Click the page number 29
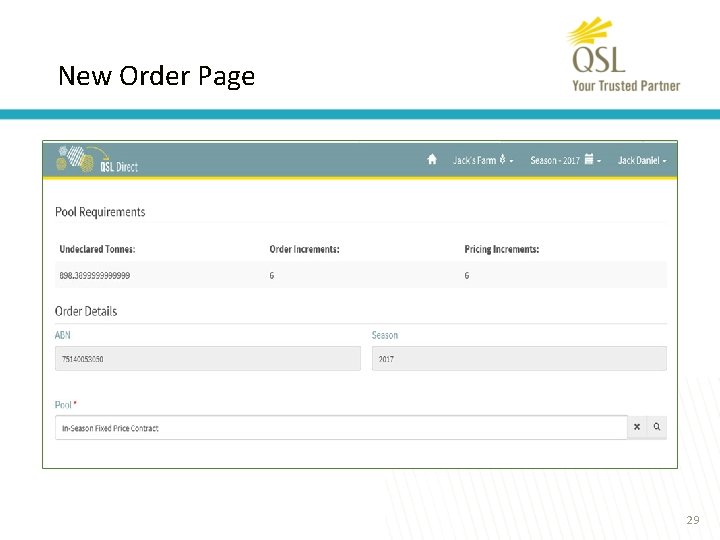Screen dimensions: 720x540 [693, 520]
